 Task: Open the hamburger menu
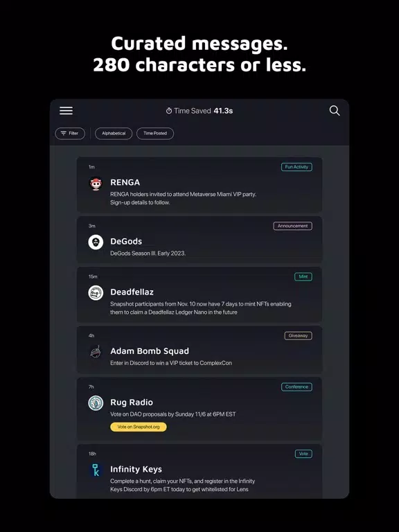pos(66,111)
